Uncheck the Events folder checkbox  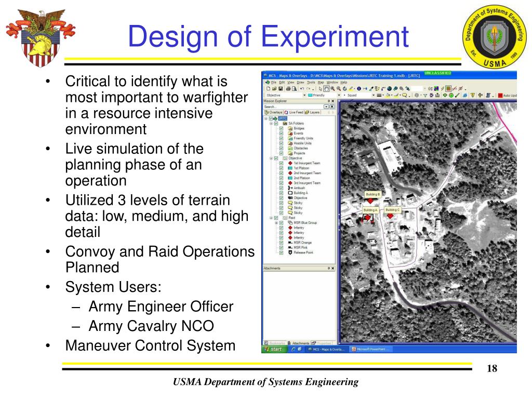click(x=281, y=134)
